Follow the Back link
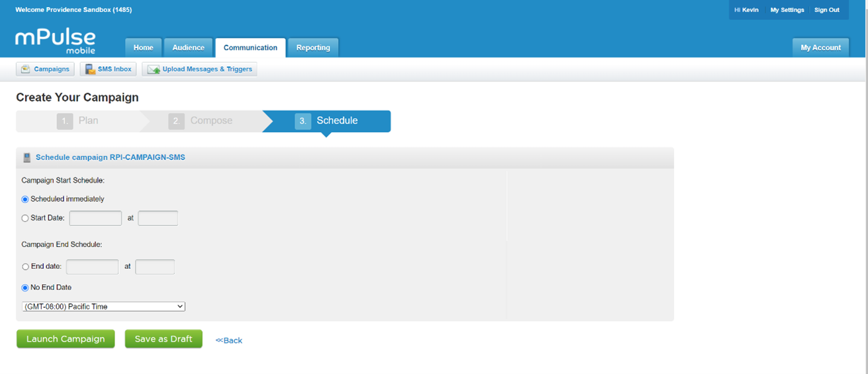Viewport: 868px width, 374px height. [x=229, y=340]
